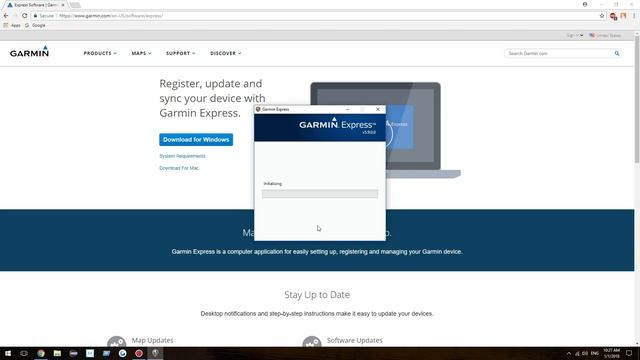Expand the Discover navigation menu

(225, 53)
